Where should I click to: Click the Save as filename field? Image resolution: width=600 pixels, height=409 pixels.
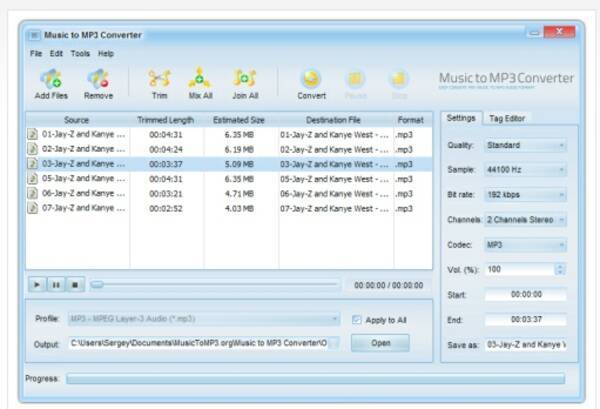click(525, 344)
